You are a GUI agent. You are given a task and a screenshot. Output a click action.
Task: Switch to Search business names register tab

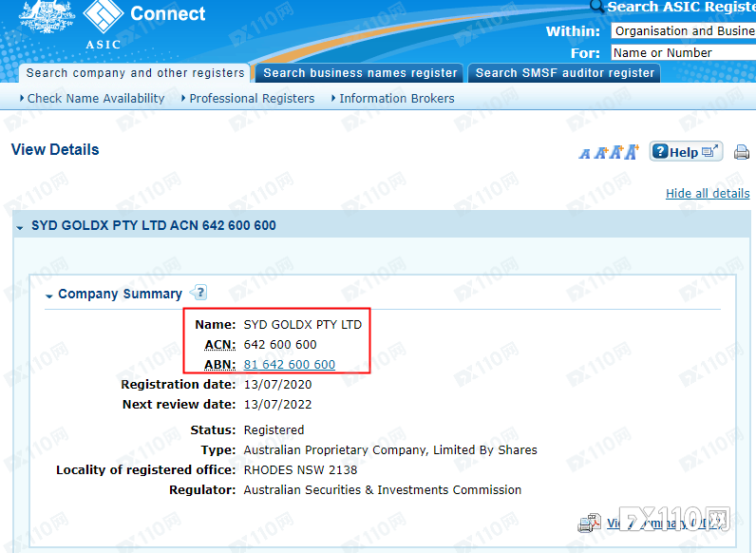[360, 73]
